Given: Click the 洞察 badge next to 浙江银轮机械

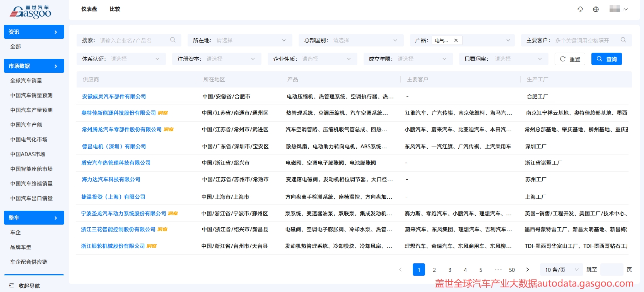Looking at the screenshot, I should (152, 246).
